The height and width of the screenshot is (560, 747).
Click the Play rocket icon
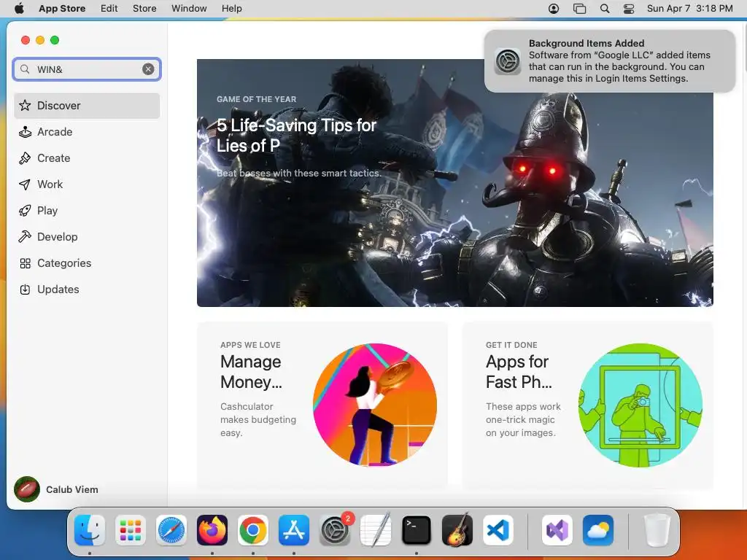[25, 211]
